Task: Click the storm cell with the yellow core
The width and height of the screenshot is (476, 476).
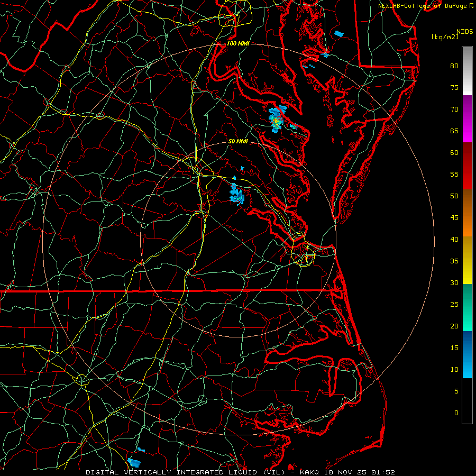Action: point(277,120)
